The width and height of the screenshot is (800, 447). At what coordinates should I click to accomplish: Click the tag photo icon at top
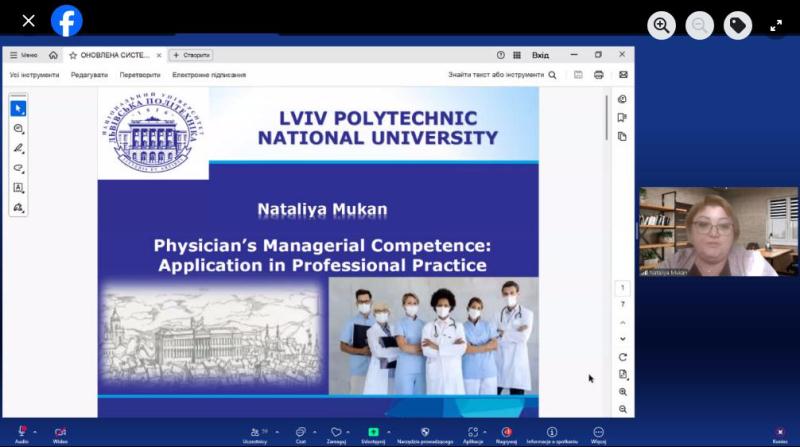[x=739, y=25]
